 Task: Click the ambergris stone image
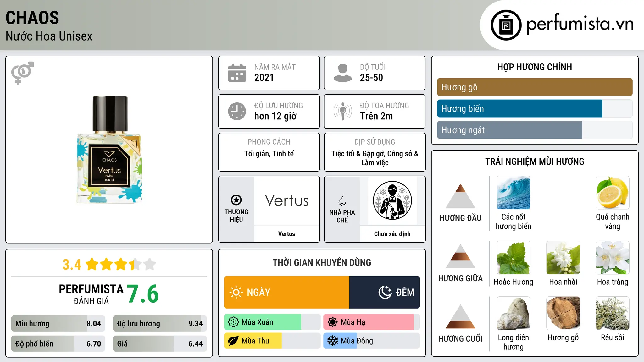tap(513, 313)
